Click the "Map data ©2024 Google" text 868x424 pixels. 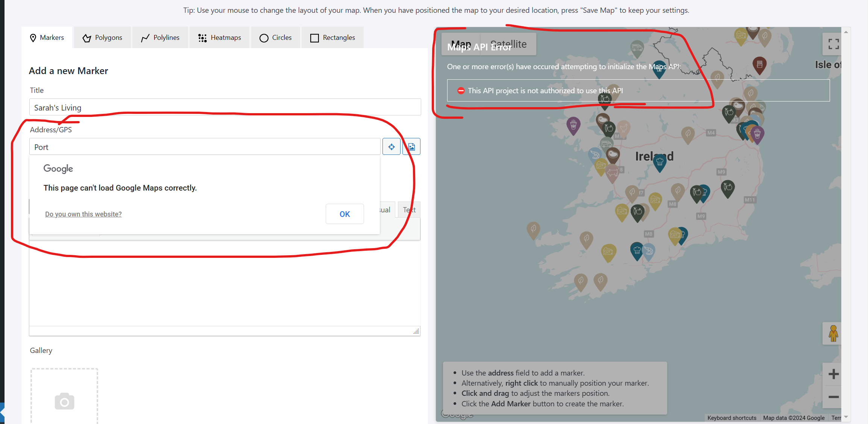coord(794,418)
